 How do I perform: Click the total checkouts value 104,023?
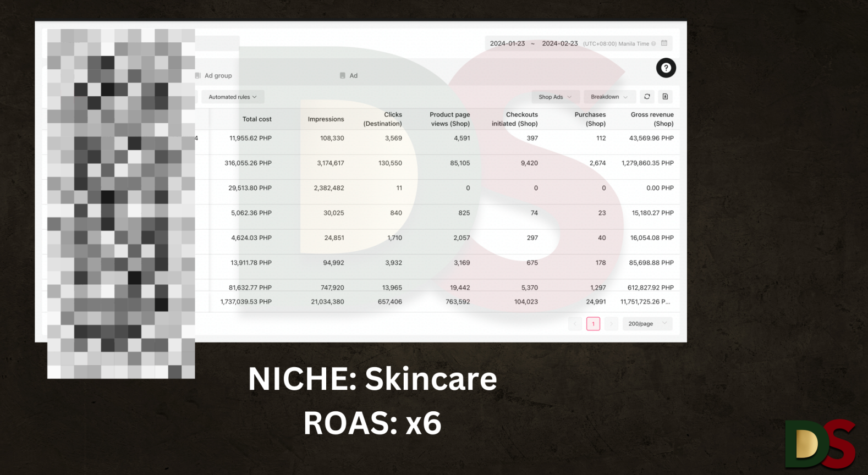click(x=526, y=301)
